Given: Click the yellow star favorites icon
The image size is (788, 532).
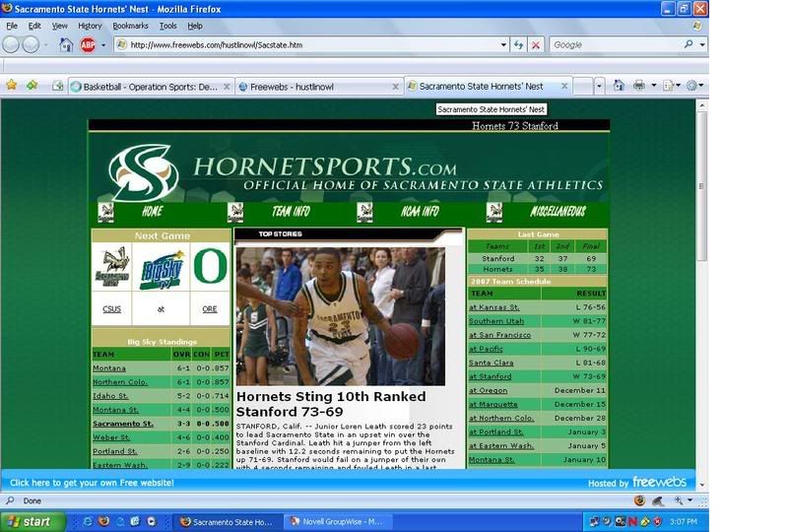Looking at the screenshot, I should (12, 86).
